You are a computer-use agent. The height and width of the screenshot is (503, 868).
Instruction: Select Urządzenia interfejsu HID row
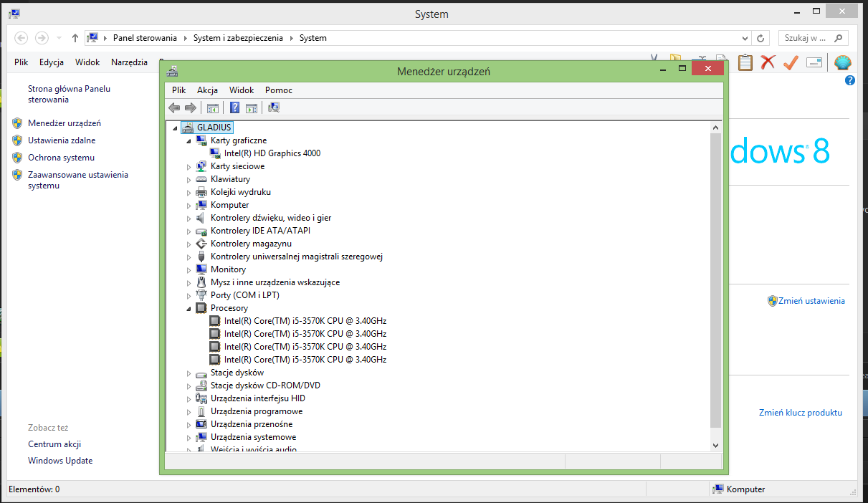coord(258,398)
